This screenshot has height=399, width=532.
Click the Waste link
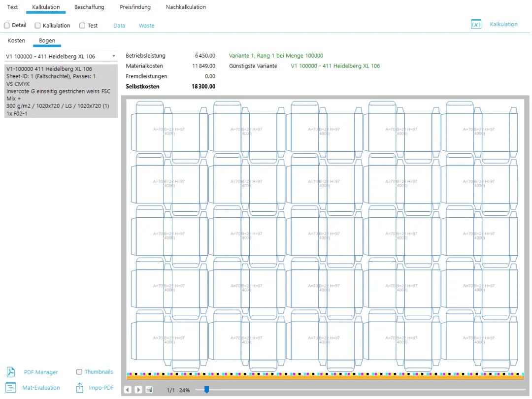point(146,26)
